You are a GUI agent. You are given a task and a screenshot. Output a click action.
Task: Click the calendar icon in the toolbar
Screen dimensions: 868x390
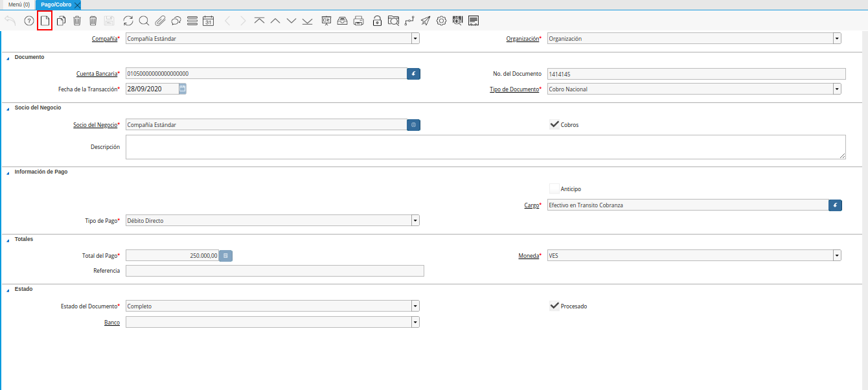(x=208, y=21)
